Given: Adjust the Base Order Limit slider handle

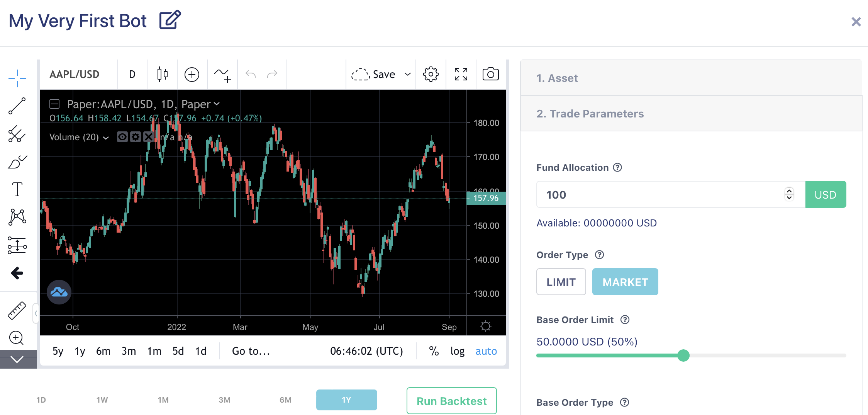Looking at the screenshot, I should (x=683, y=355).
